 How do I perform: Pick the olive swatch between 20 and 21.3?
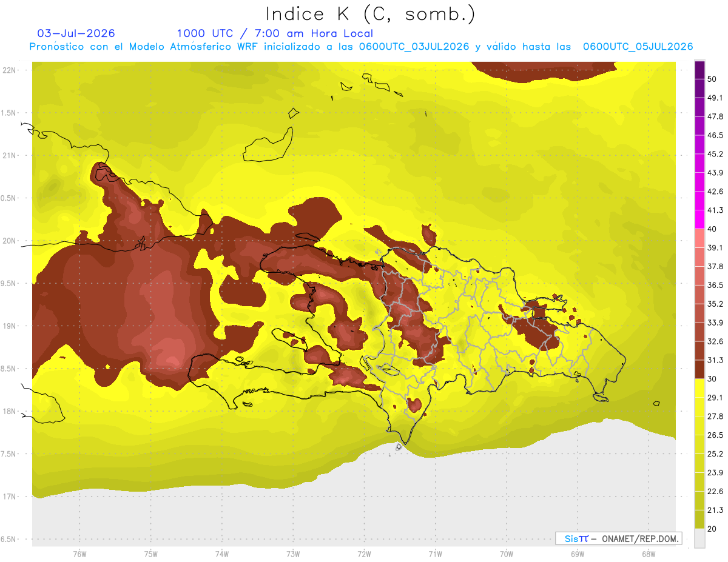coord(699,519)
